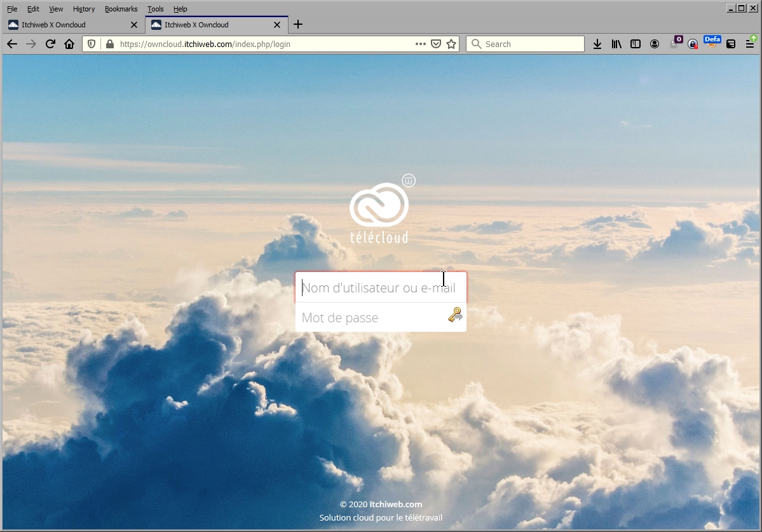Screen dimensions: 762x532
Task: Show the sidebars panel
Action: pyautogui.click(x=635, y=44)
